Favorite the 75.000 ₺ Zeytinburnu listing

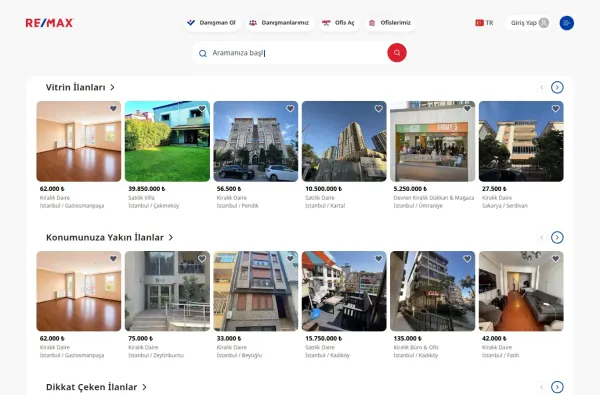tap(202, 259)
